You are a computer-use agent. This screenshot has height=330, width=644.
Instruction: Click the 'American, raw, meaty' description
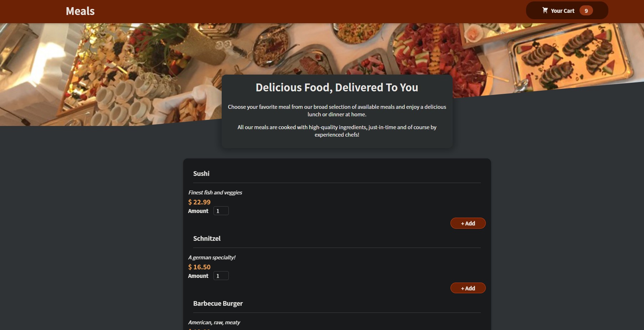click(214, 322)
